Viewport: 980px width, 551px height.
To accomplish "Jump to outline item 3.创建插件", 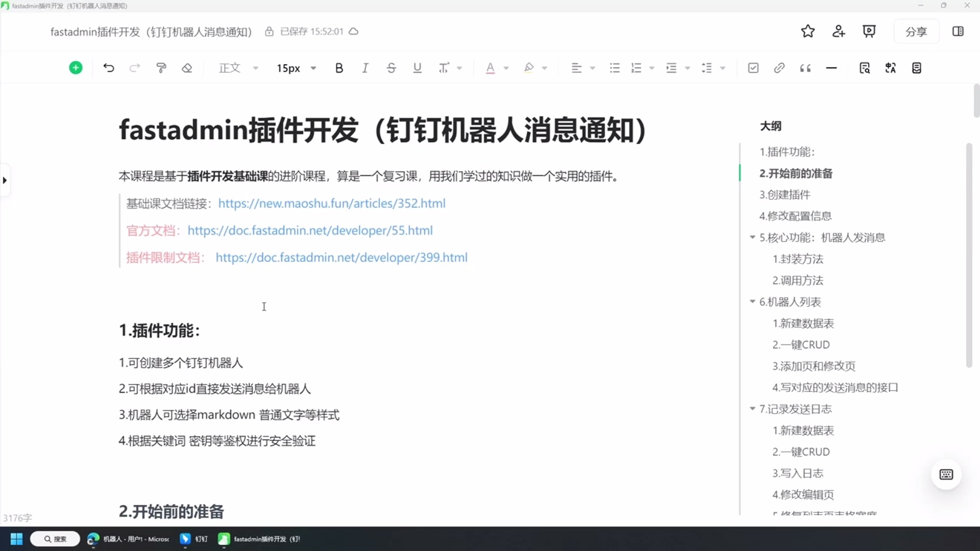I will pyautogui.click(x=785, y=194).
